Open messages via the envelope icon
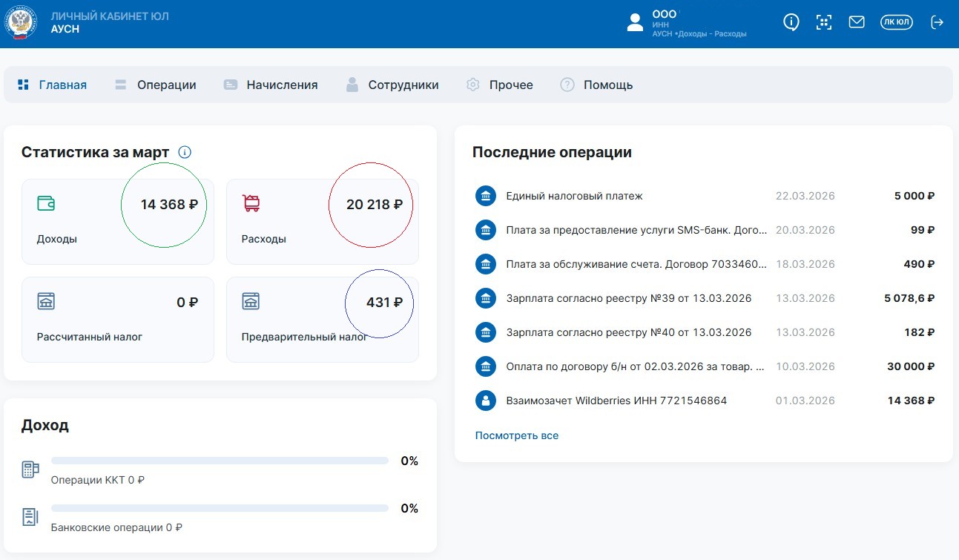959x560 pixels. coord(857,22)
